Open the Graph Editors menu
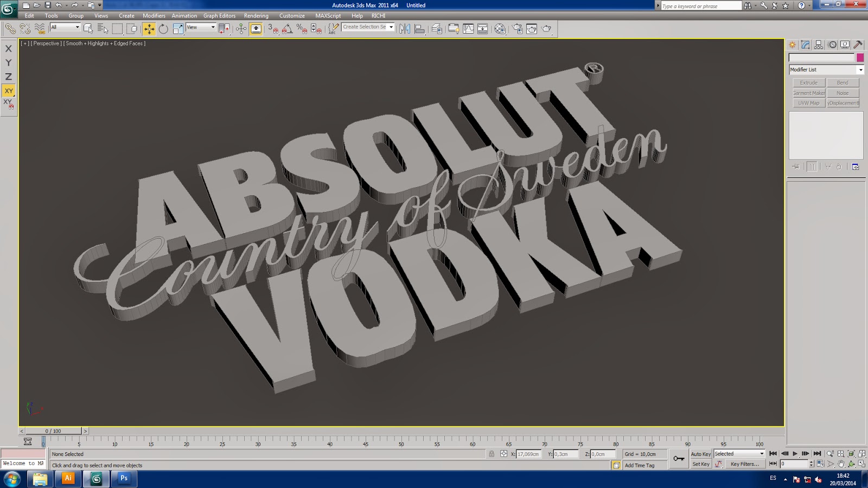Viewport: 868px width, 488px height. point(219,16)
